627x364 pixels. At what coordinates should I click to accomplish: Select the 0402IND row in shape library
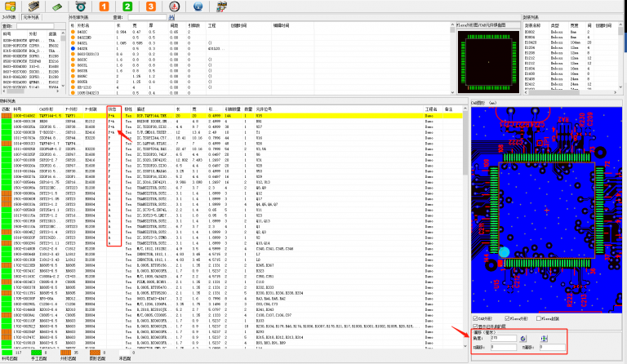click(x=260, y=38)
